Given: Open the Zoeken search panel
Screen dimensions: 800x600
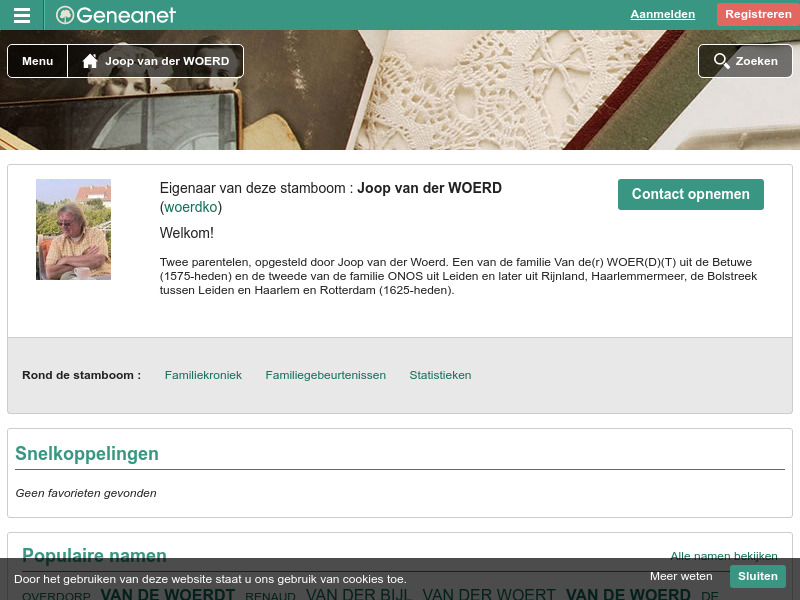Looking at the screenshot, I should pyautogui.click(x=745, y=61).
